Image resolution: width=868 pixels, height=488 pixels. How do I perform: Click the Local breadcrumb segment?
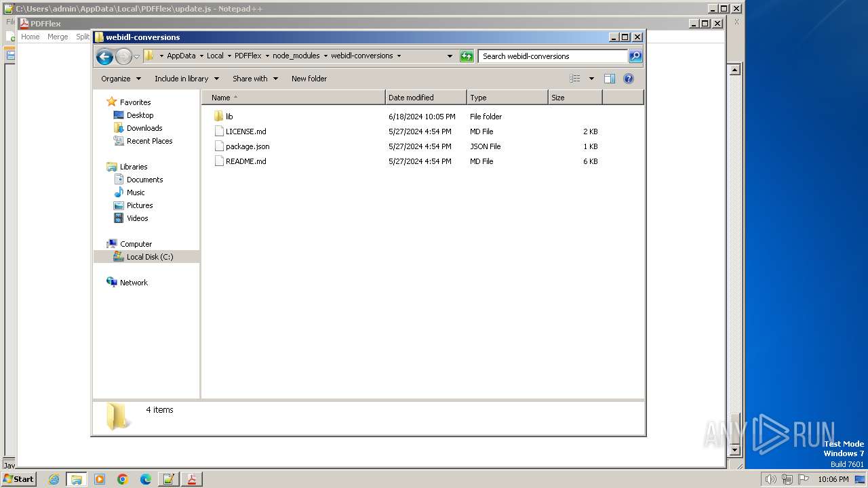[x=215, y=56]
